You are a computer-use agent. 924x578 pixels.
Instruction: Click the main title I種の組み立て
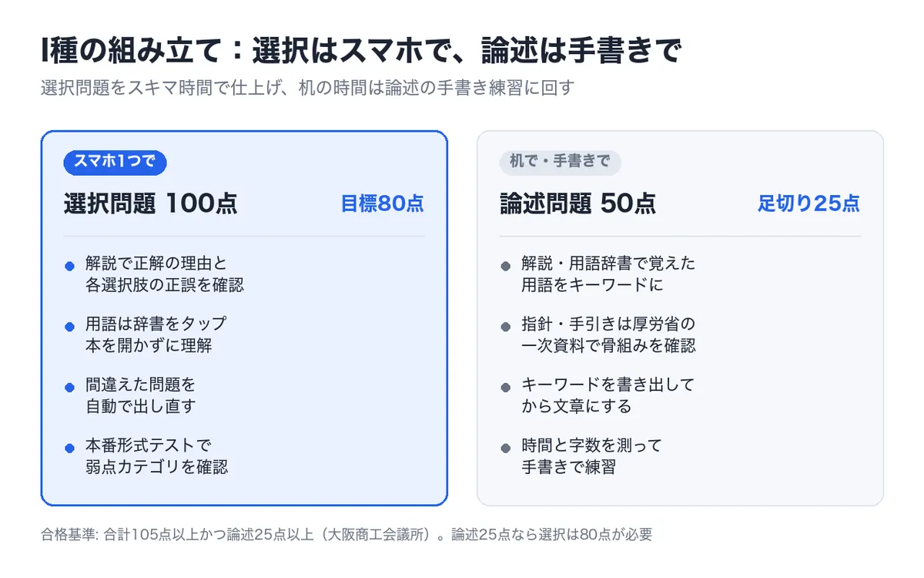pos(361,50)
